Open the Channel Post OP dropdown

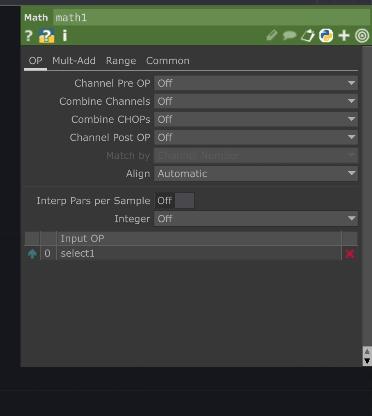[x=256, y=137]
